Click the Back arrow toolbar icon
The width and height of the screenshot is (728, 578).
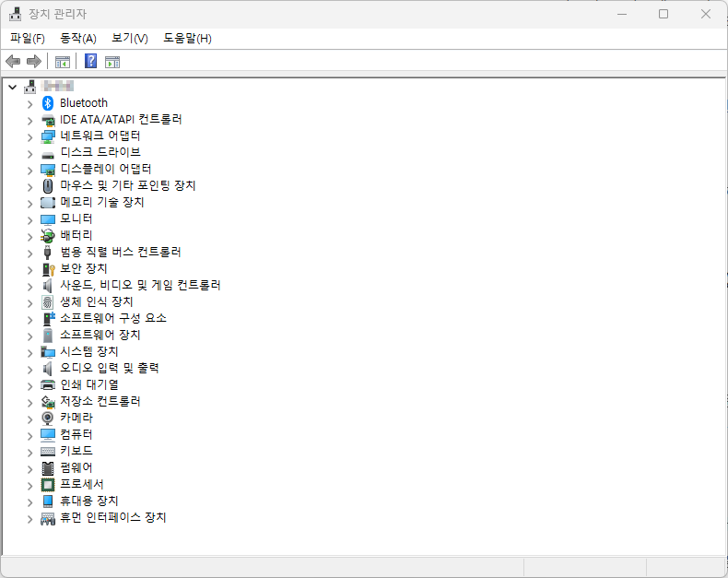coord(13,62)
